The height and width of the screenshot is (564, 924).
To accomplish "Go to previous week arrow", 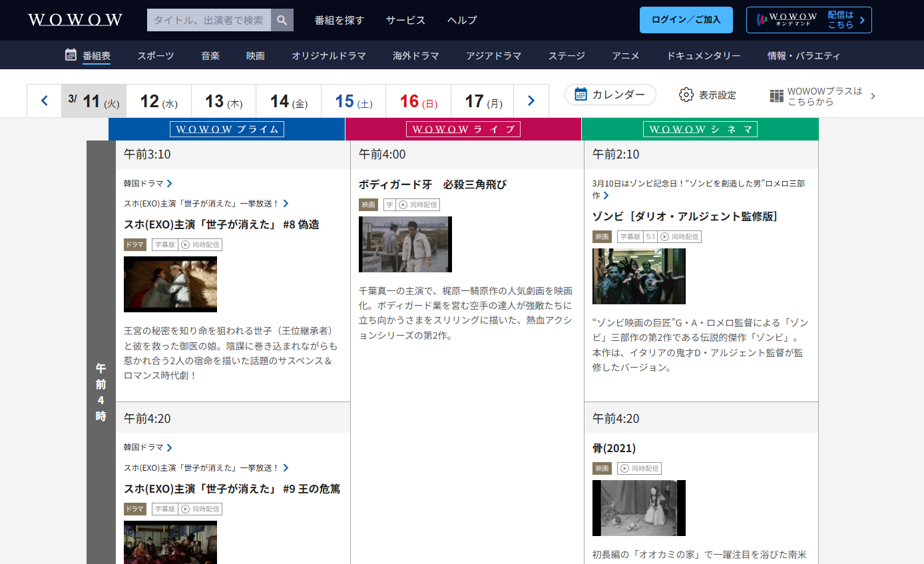I will (x=45, y=101).
